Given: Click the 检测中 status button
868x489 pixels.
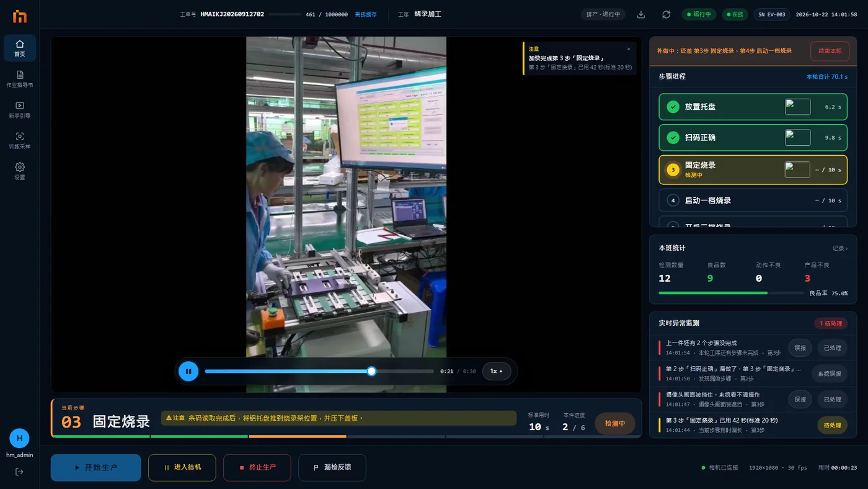Looking at the screenshot, I should tap(615, 423).
